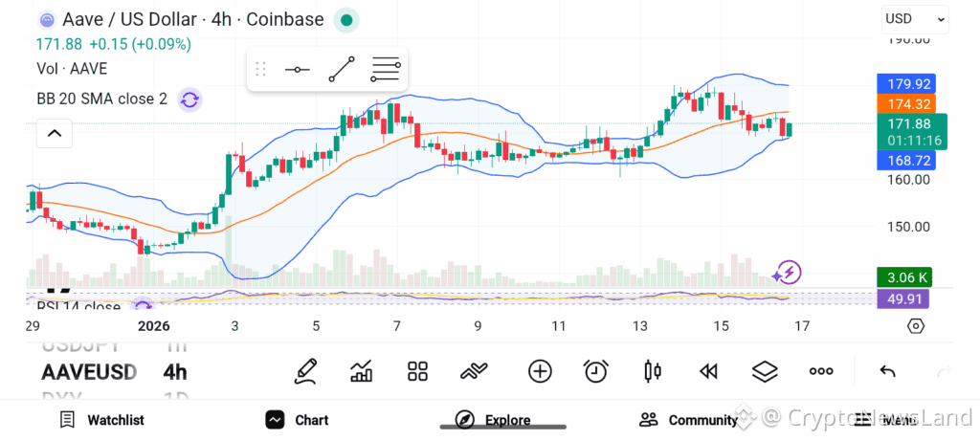Viewport: 980px width, 441px height.
Task: Switch to the Watchlist tab
Action: click(x=102, y=420)
